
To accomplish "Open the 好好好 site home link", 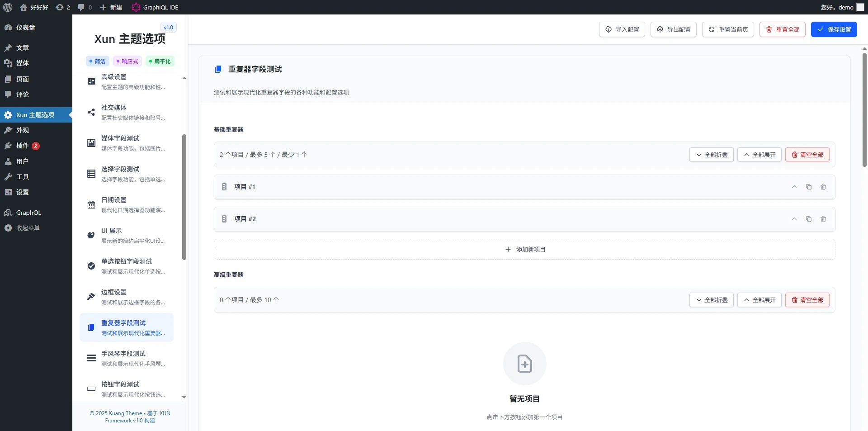I will click(34, 7).
